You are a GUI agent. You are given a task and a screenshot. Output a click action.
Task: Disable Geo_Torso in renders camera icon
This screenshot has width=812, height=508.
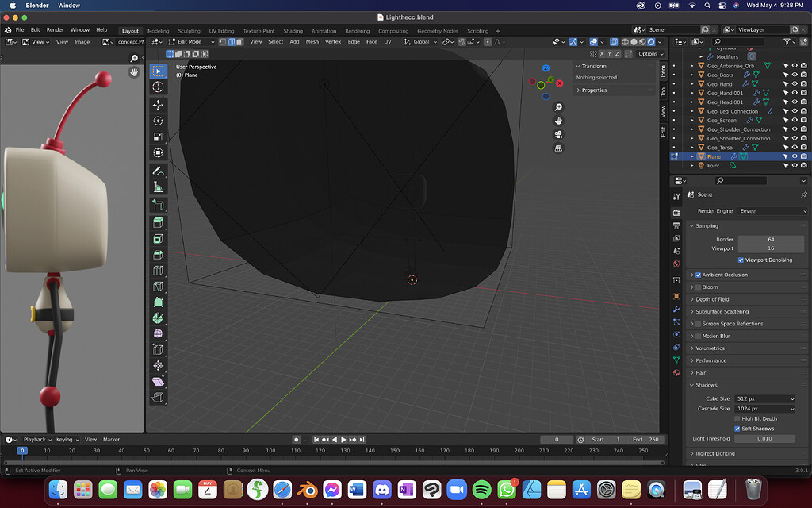pos(804,148)
